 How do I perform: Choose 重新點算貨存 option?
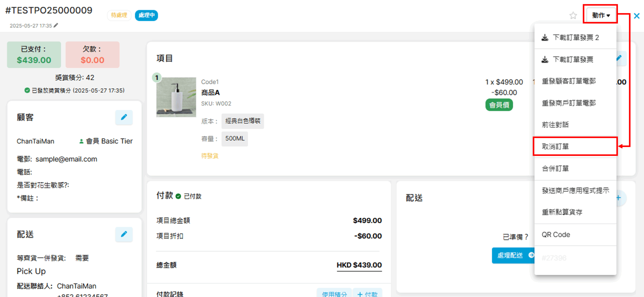pos(562,212)
